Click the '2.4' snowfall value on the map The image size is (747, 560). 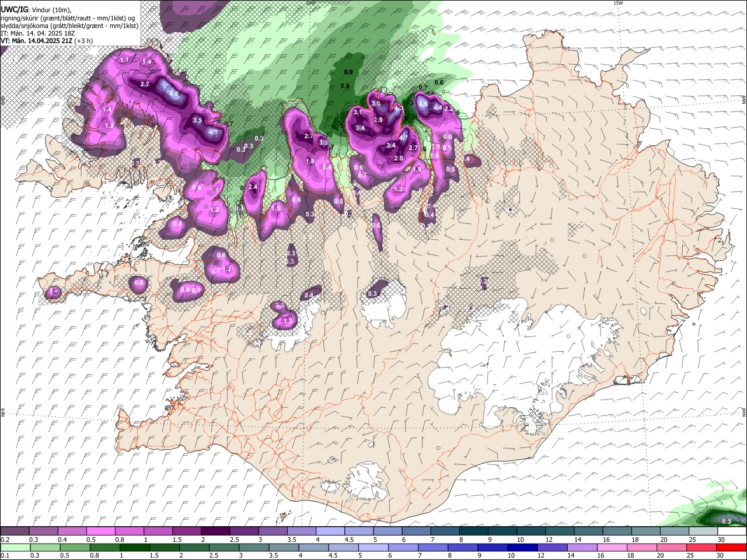click(x=253, y=187)
